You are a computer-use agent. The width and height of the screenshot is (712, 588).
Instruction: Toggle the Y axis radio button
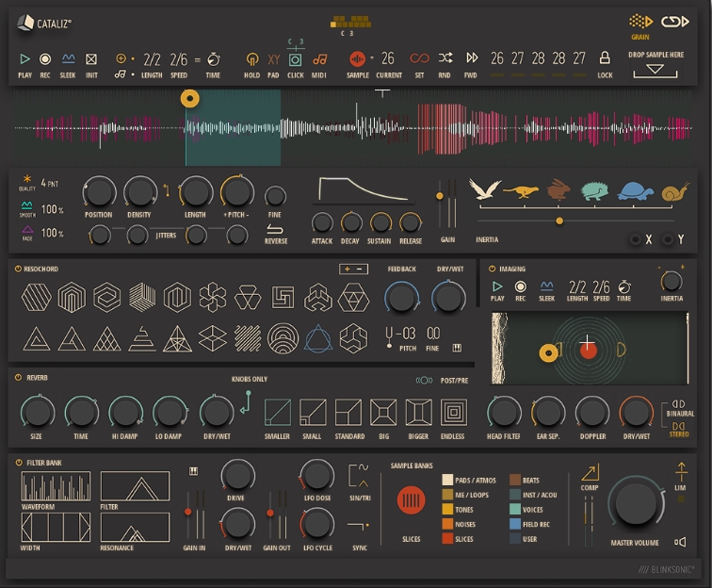667,239
